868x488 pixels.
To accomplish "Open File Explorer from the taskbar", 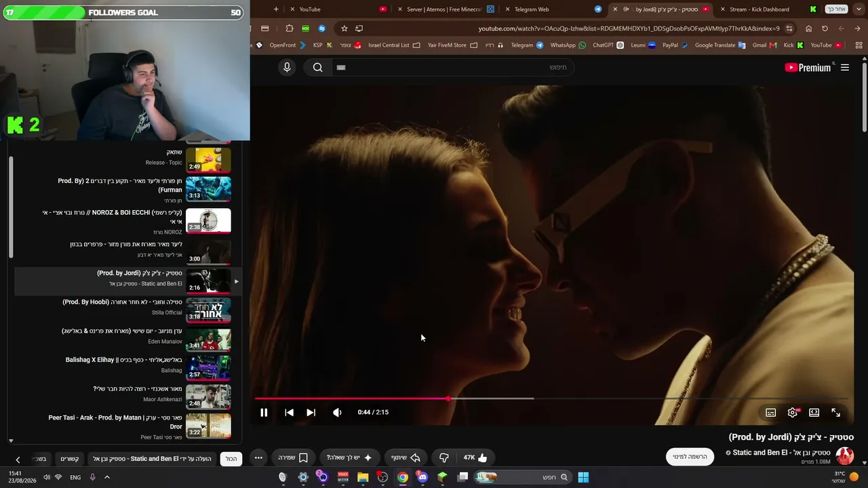I will point(363,477).
